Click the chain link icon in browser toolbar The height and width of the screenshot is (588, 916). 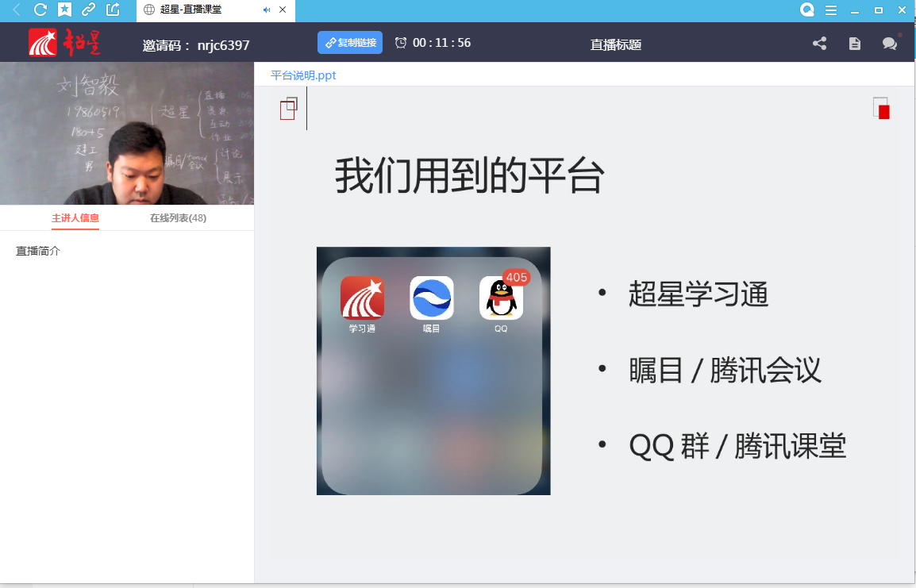(88, 10)
